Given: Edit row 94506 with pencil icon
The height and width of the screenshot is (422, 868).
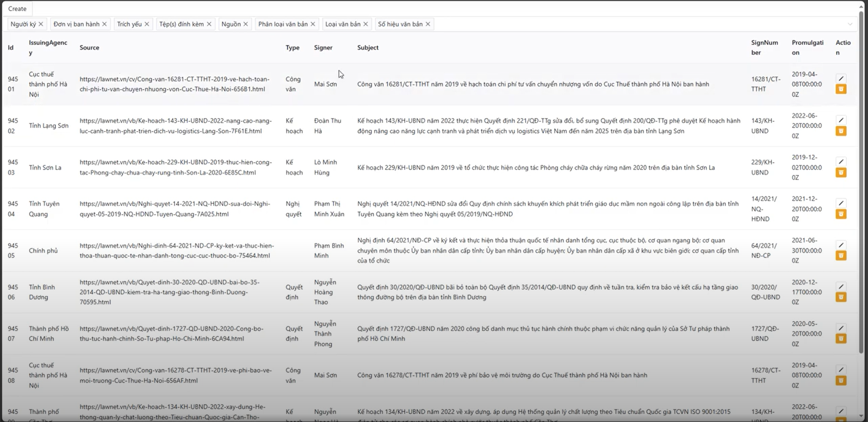Looking at the screenshot, I should 841,287.
